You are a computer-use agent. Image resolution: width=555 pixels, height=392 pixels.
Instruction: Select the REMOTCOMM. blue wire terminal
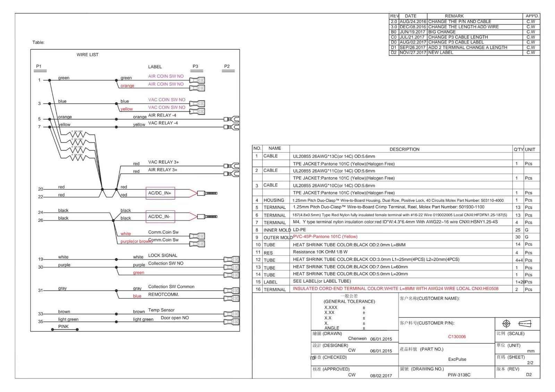point(231,298)
